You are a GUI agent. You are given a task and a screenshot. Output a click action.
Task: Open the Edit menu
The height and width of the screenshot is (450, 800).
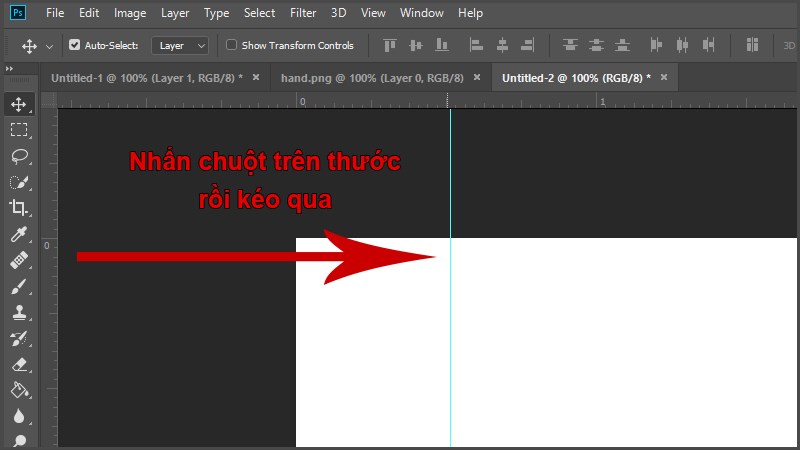pos(89,13)
